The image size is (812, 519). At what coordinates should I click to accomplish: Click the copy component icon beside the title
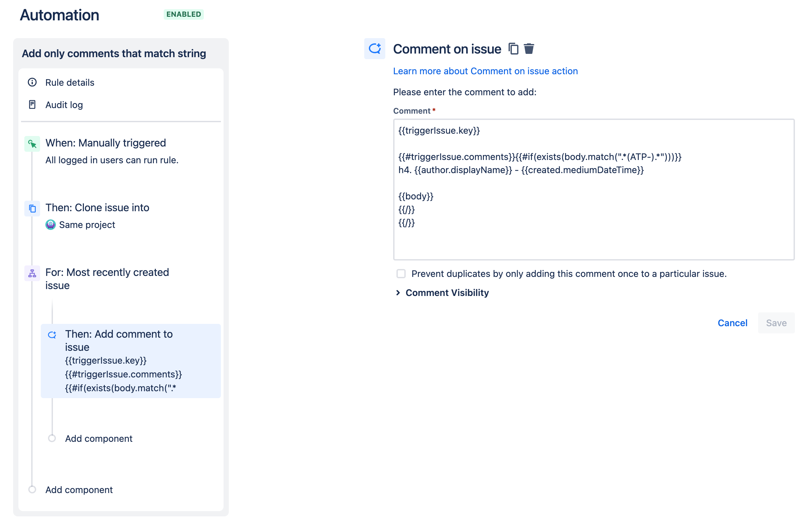pos(513,49)
